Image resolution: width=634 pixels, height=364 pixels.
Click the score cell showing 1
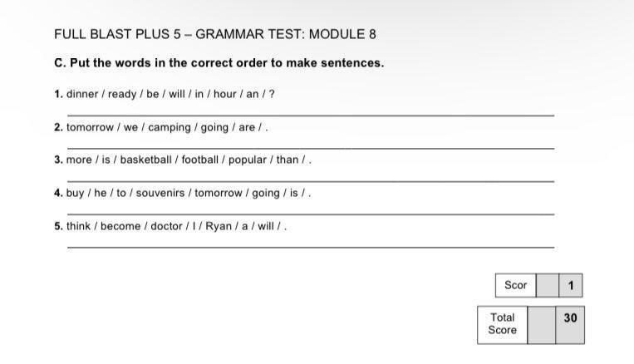tap(571, 285)
